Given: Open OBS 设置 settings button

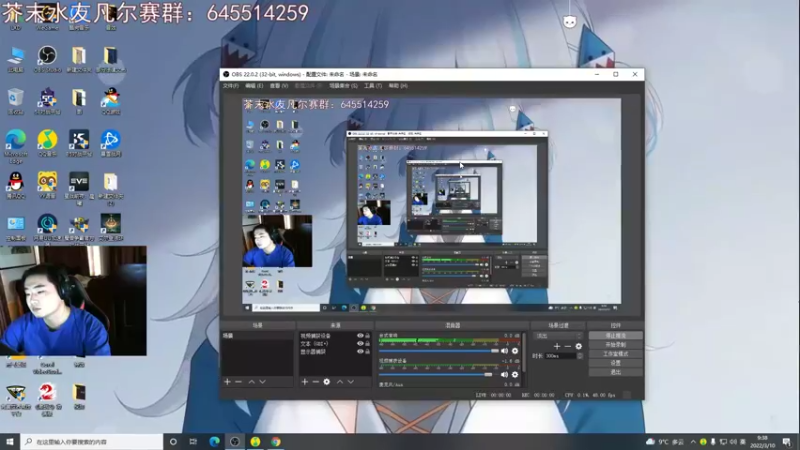Looking at the screenshot, I should 616,363.
